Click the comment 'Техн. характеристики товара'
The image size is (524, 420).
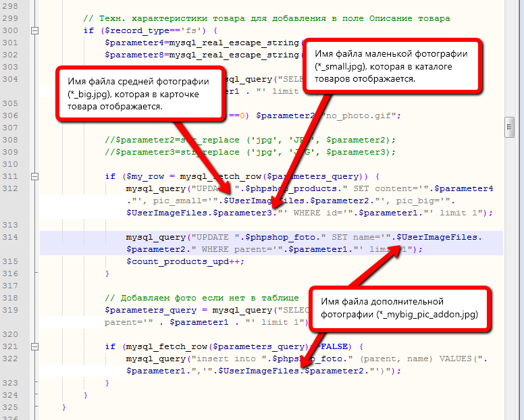(x=172, y=18)
